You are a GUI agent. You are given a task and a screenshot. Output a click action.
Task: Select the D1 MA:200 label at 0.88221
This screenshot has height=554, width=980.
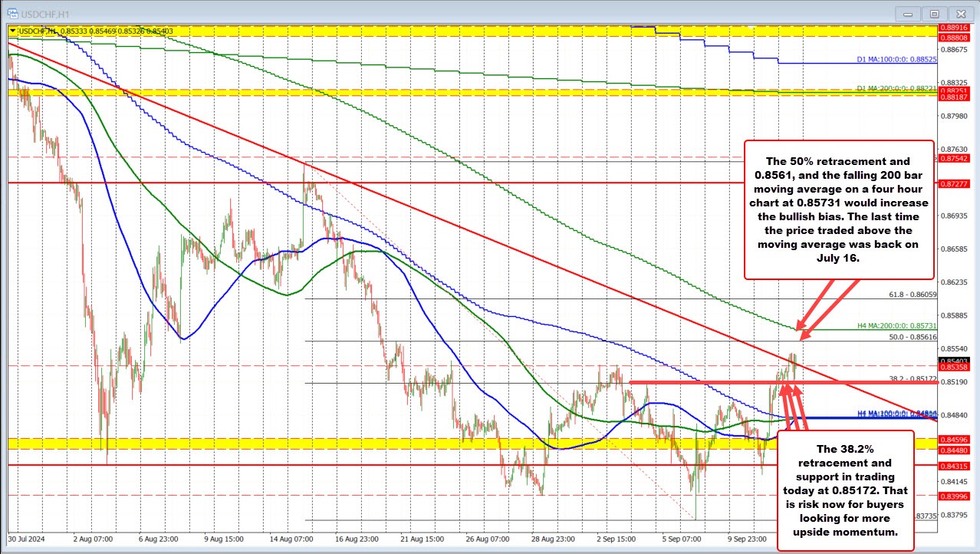pyautogui.click(x=901, y=89)
